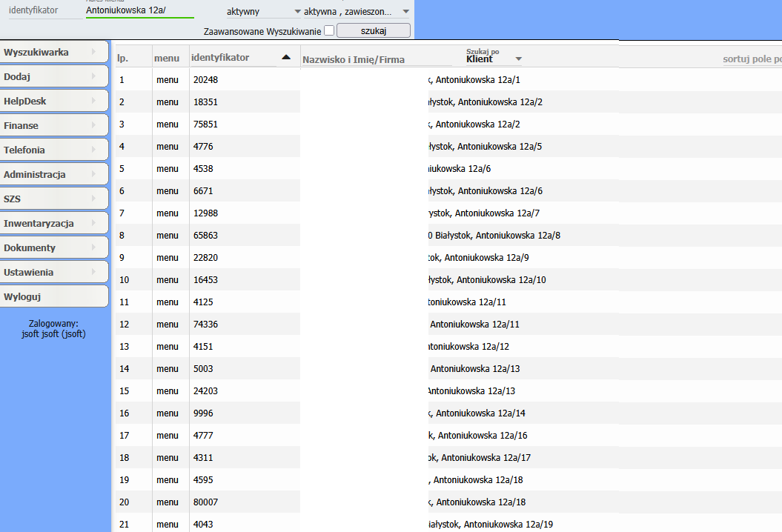The image size is (782, 532).
Task: Open the Szukaj po Klient dropdown
Action: (x=518, y=59)
